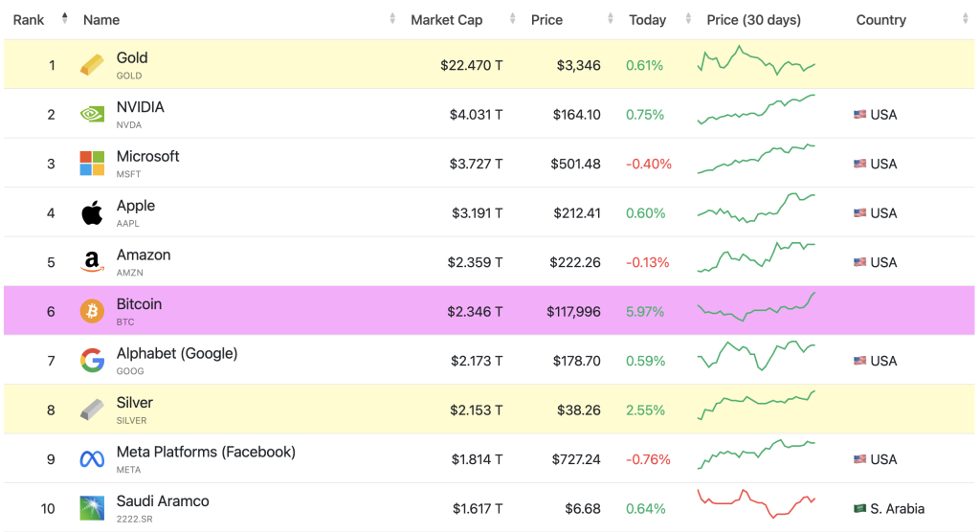Click the Meta Platforms logo icon
Viewport: 980px width, 532px height.
point(92,459)
